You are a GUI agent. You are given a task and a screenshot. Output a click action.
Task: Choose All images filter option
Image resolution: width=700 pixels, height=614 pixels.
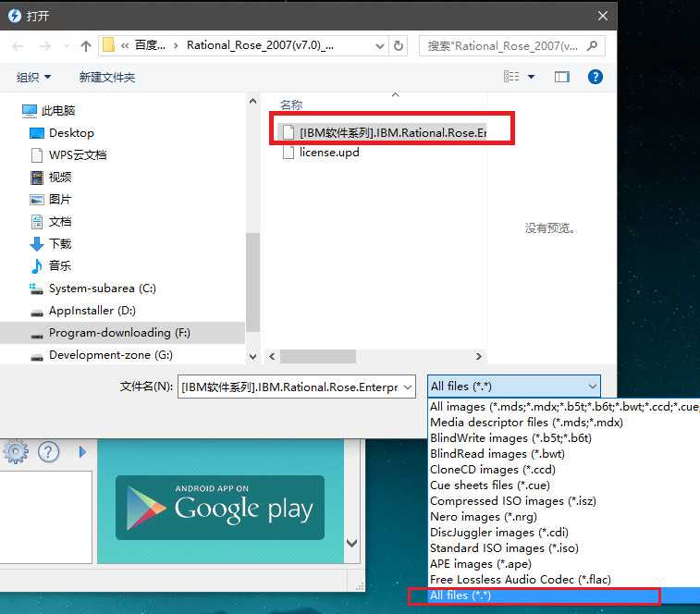pos(564,407)
